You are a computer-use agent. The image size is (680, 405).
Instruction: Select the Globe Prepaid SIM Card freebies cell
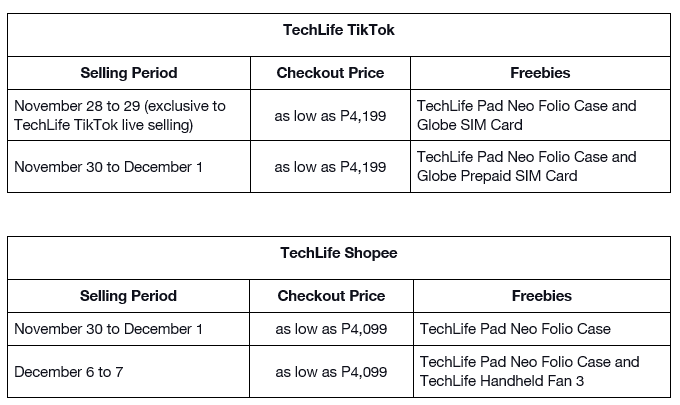click(x=526, y=166)
